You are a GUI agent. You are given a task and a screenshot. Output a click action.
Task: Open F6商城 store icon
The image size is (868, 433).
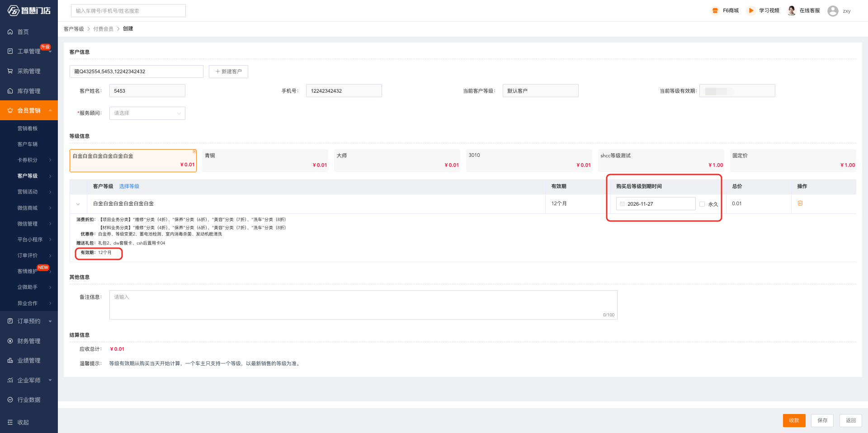coord(715,11)
